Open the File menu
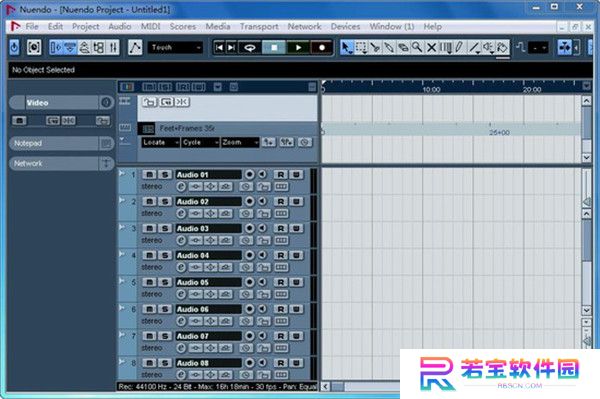This screenshot has height=399, width=600. click(x=32, y=26)
